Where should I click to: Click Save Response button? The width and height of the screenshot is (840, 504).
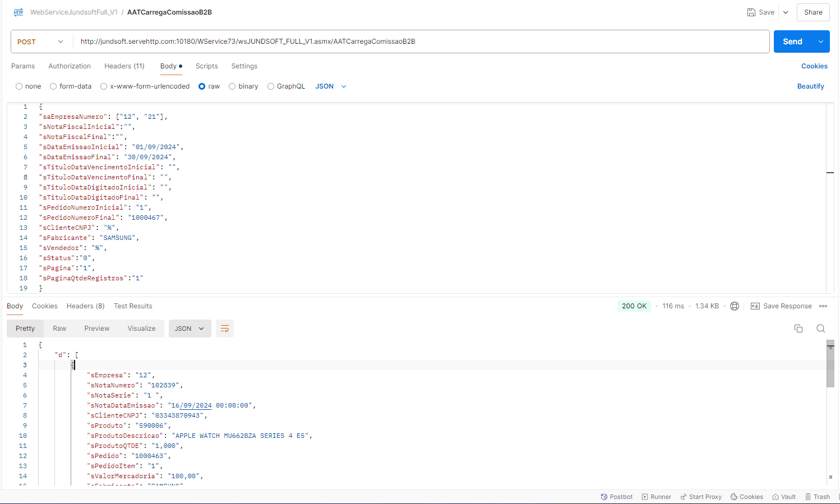click(x=781, y=306)
